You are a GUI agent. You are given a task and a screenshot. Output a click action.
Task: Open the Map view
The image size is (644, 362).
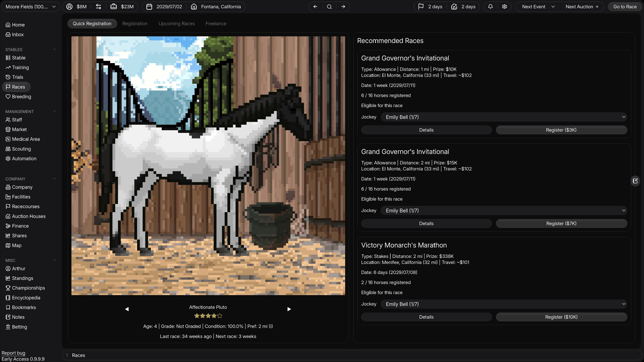pos(13,245)
